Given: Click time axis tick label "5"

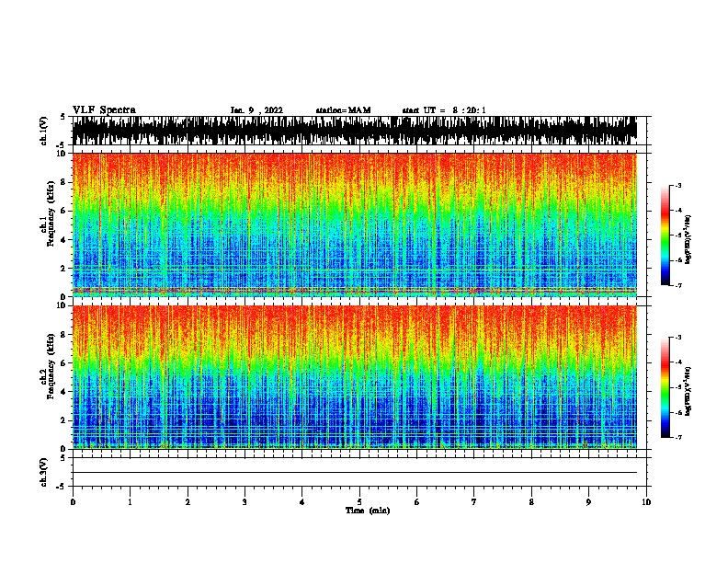Looking at the screenshot, I should (359, 502).
